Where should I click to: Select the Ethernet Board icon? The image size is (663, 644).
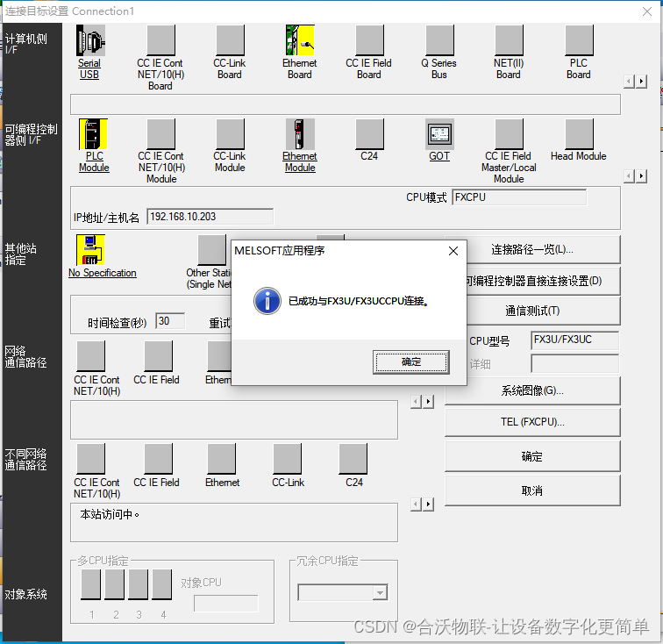click(x=300, y=40)
